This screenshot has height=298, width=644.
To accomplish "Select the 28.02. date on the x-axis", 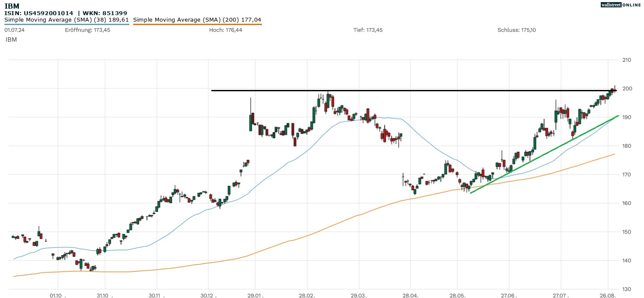I will pyautogui.click(x=307, y=295).
